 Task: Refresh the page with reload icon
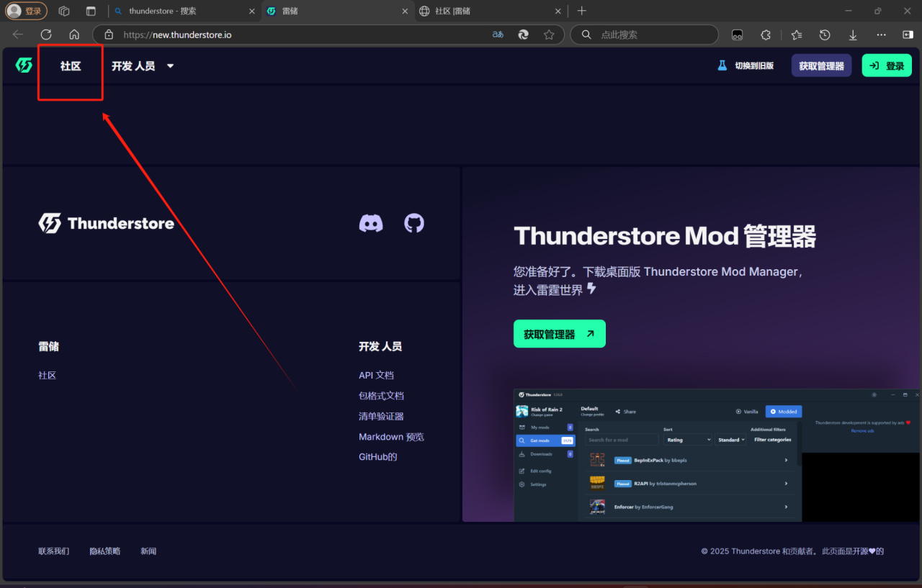point(46,35)
